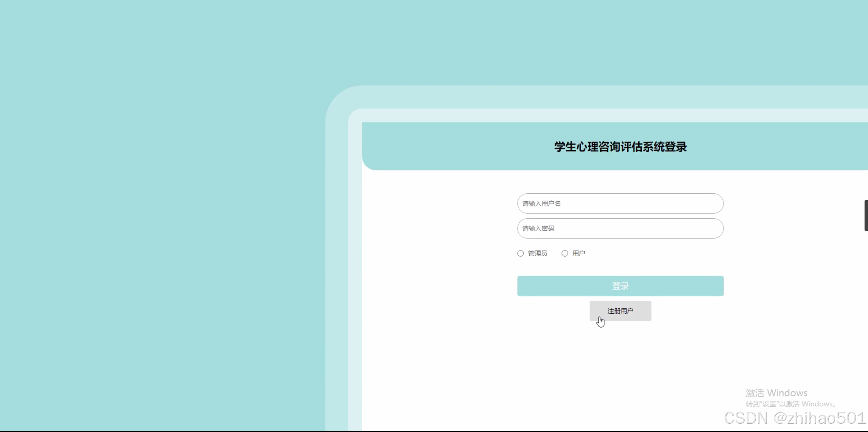Screen dimensions: 868x432
Task: Click the 注册用户 button
Action: point(620,311)
